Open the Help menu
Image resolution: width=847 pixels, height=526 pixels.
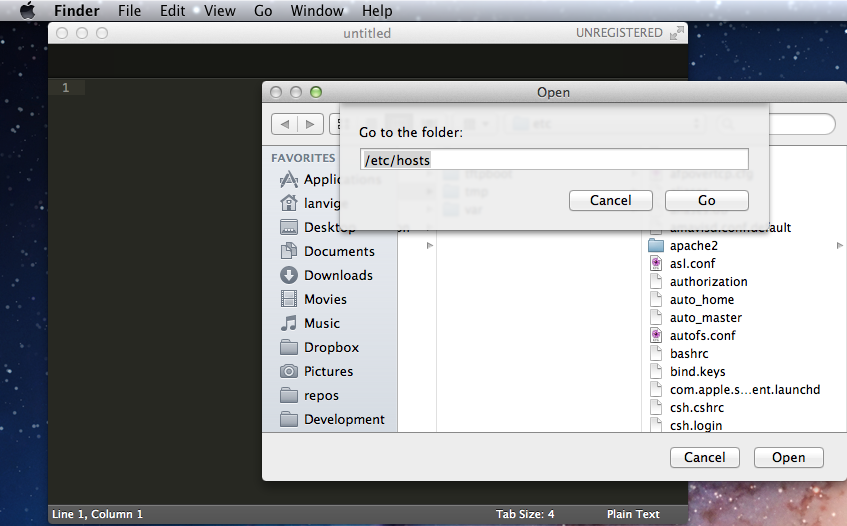(377, 11)
